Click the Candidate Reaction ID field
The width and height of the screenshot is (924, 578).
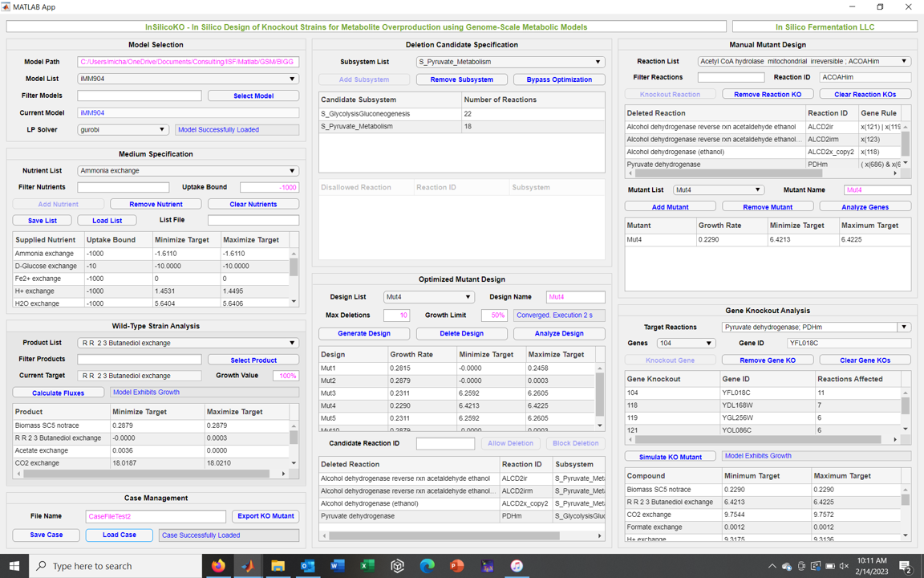[x=445, y=443]
